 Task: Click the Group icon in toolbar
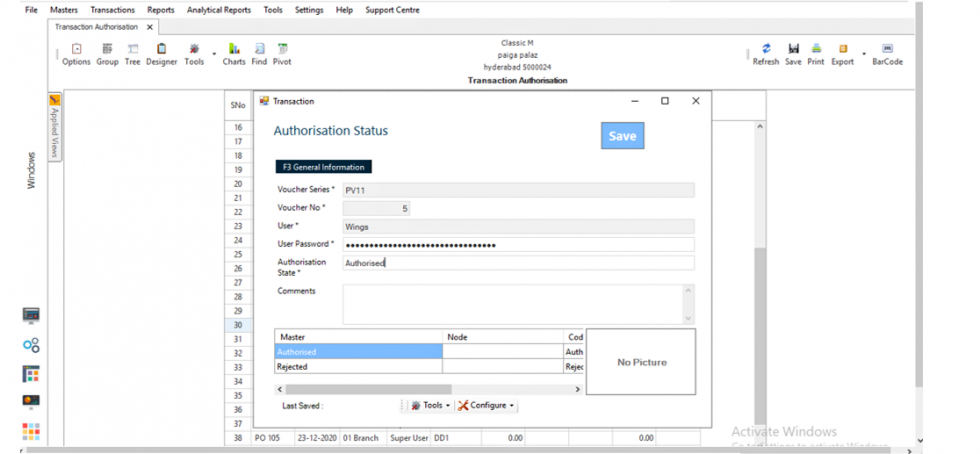click(107, 54)
